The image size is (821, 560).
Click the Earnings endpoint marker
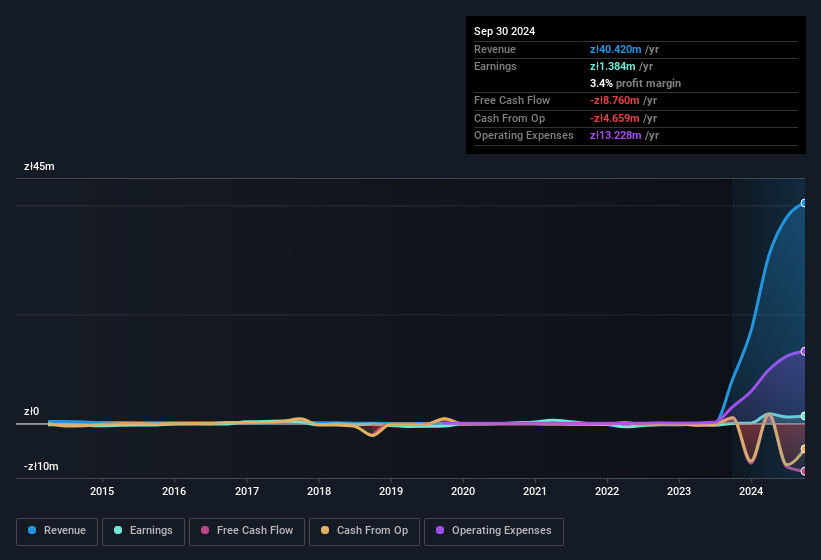[804, 416]
